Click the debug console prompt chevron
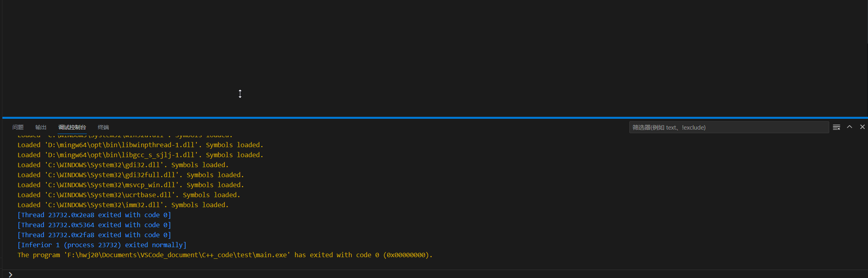Viewport: 868px width, 278px height. pyautogui.click(x=10, y=274)
